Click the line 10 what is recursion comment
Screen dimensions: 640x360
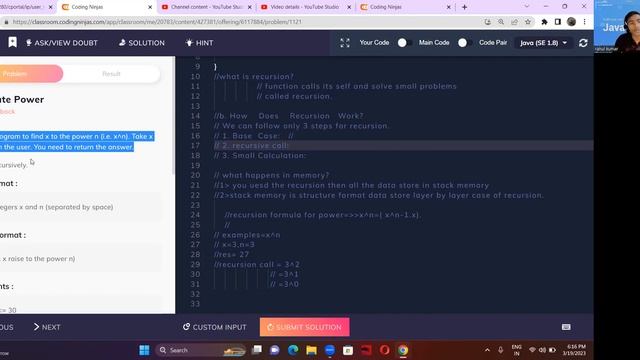pos(253,77)
